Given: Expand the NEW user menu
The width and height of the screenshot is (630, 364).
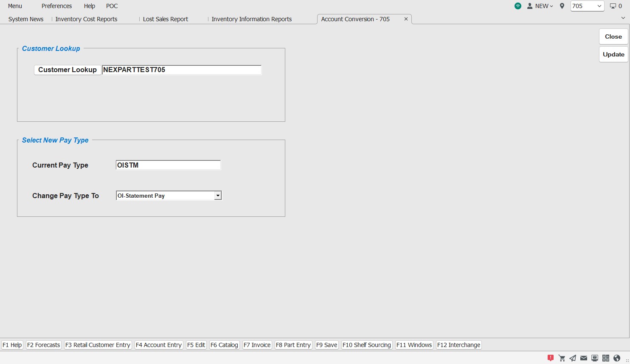Looking at the screenshot, I should (540, 6).
